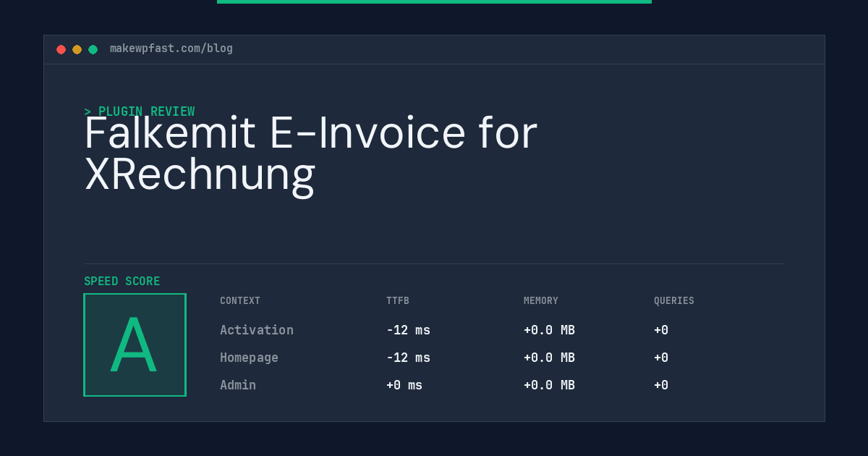Click the PLUGIN REVIEW label
The width and height of the screenshot is (868, 456).
(x=140, y=111)
